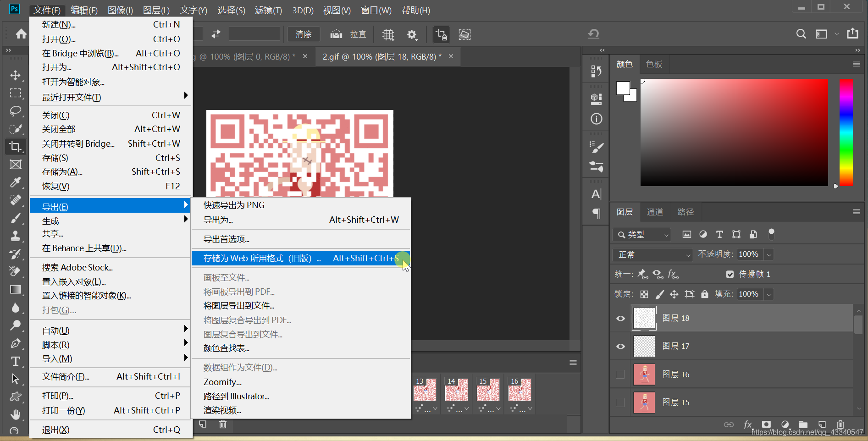This screenshot has height=441, width=868.
Task: Toggle layer filter on/off switch
Action: tap(771, 234)
